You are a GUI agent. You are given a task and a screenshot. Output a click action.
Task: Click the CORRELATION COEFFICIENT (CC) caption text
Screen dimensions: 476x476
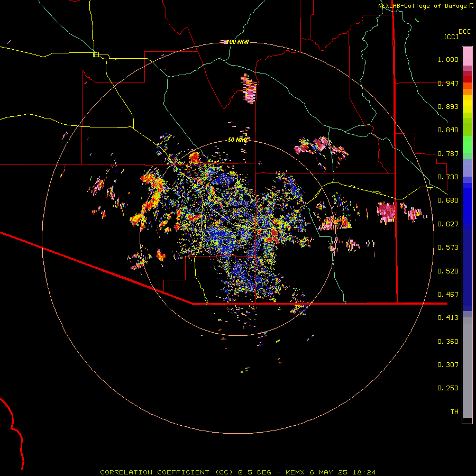pos(167,472)
